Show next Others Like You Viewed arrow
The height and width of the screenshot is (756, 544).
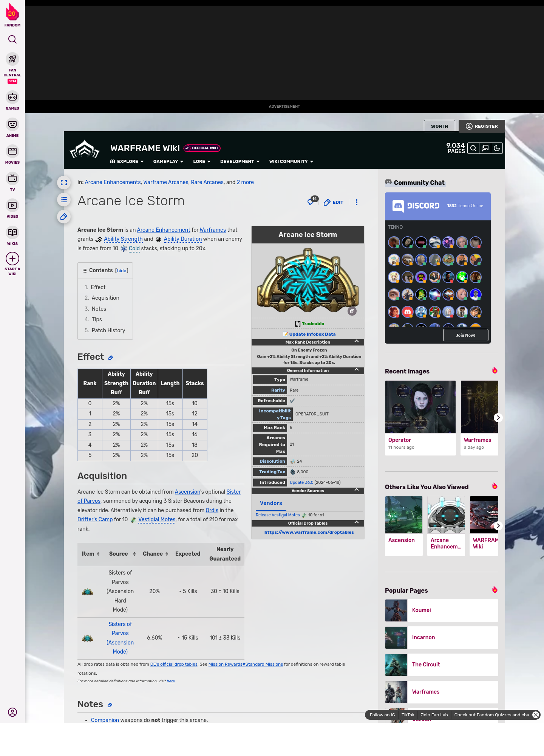click(x=498, y=526)
